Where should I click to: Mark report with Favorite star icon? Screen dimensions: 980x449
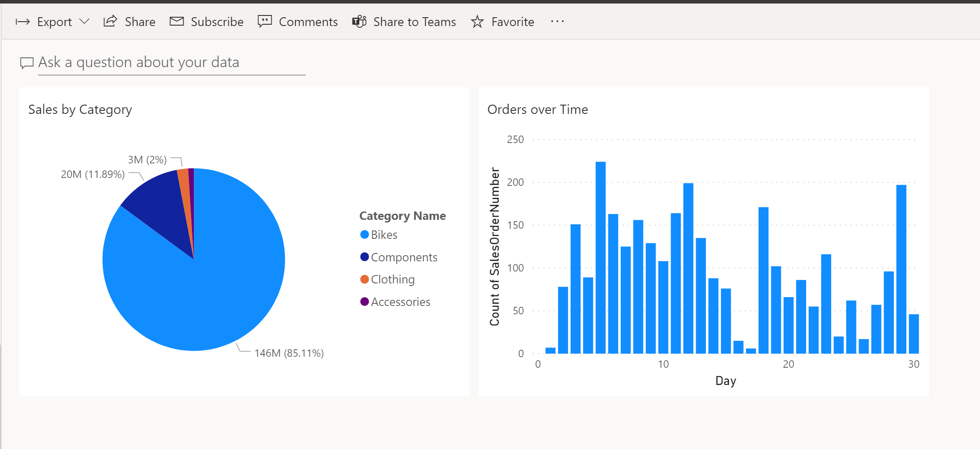(477, 21)
